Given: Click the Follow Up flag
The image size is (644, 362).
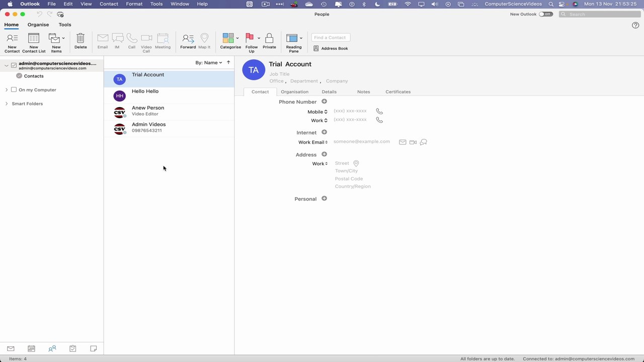Looking at the screenshot, I should pos(250,38).
